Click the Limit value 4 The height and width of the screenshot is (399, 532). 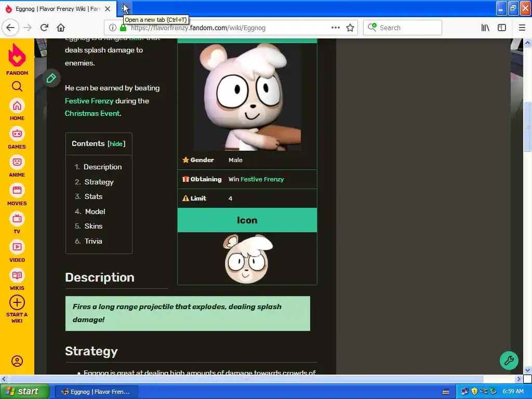coord(230,198)
